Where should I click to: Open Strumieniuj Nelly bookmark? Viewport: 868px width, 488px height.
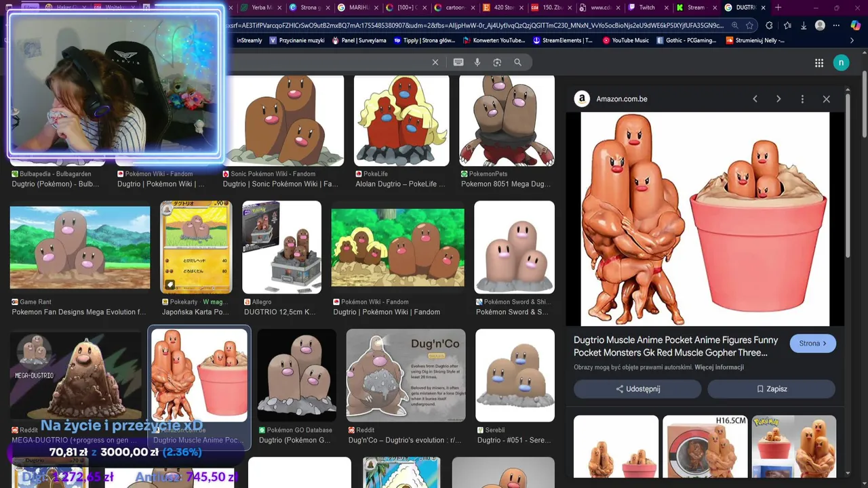[755, 41]
